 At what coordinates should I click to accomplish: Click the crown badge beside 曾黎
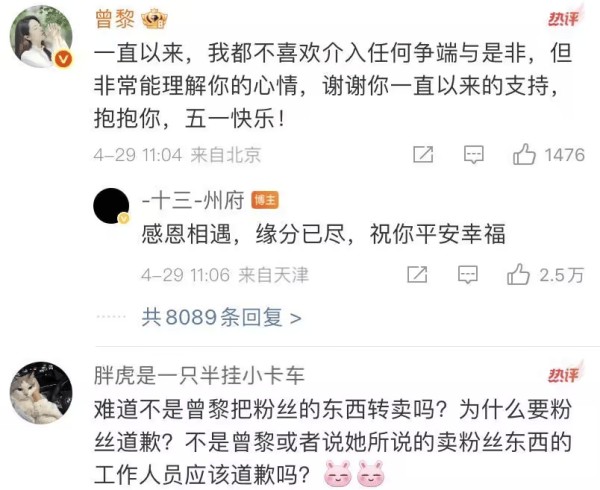tap(154, 19)
